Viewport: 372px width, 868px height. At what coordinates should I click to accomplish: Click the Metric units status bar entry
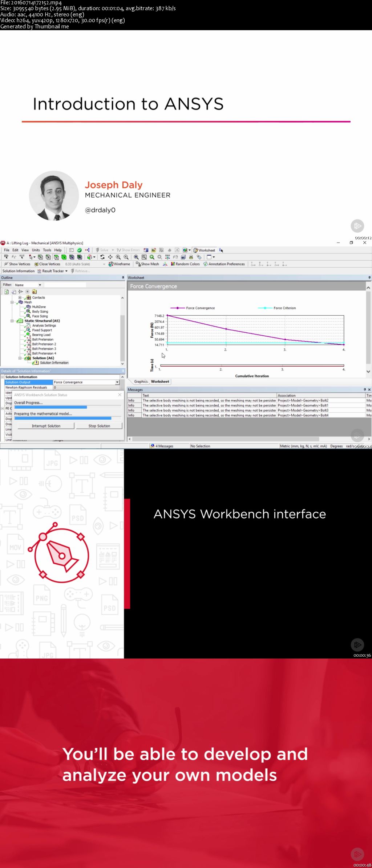303,446
